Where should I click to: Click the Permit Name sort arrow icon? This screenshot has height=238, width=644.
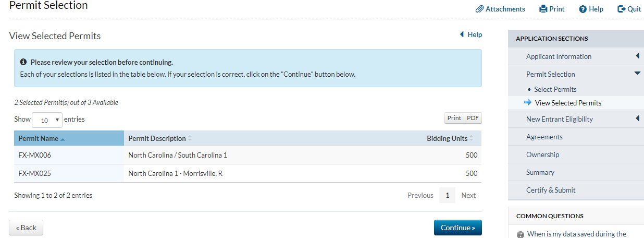click(x=63, y=139)
